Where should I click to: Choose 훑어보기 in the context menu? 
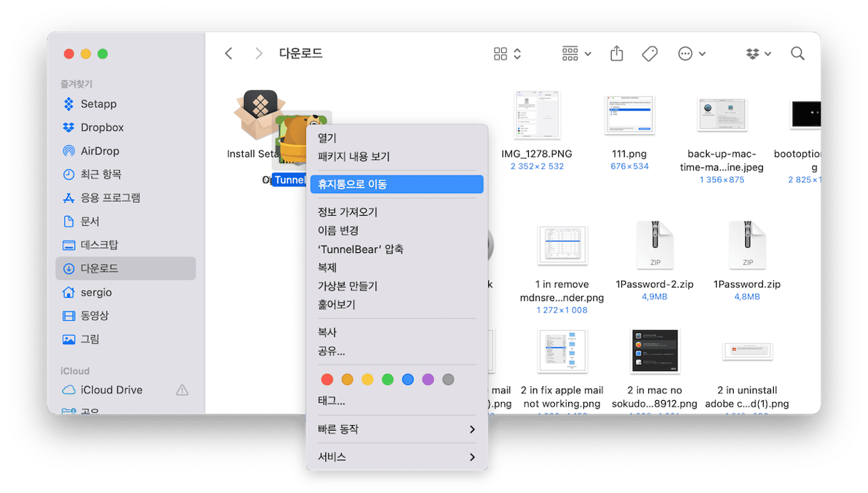(x=397, y=305)
